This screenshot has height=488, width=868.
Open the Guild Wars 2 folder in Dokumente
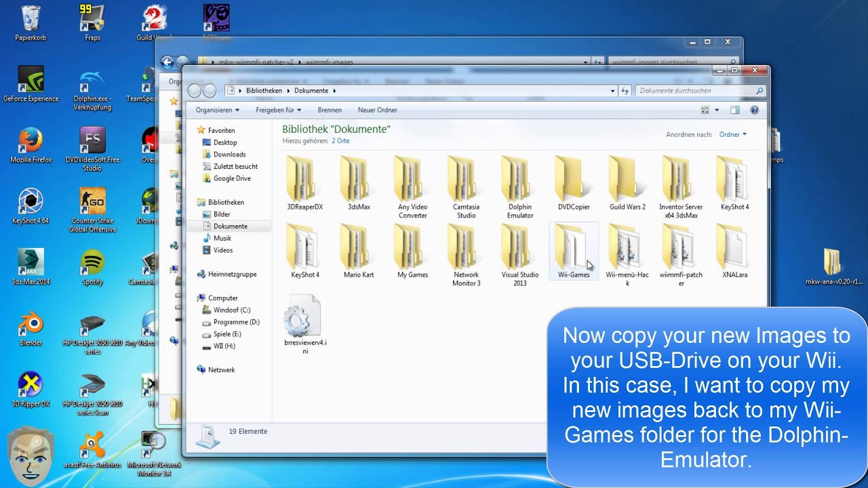[627, 183]
